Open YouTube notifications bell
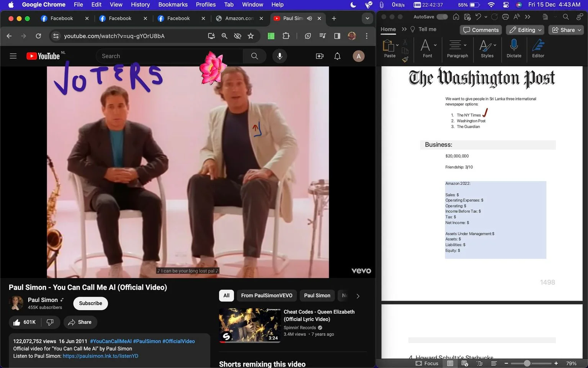The width and height of the screenshot is (588, 368). (x=337, y=56)
